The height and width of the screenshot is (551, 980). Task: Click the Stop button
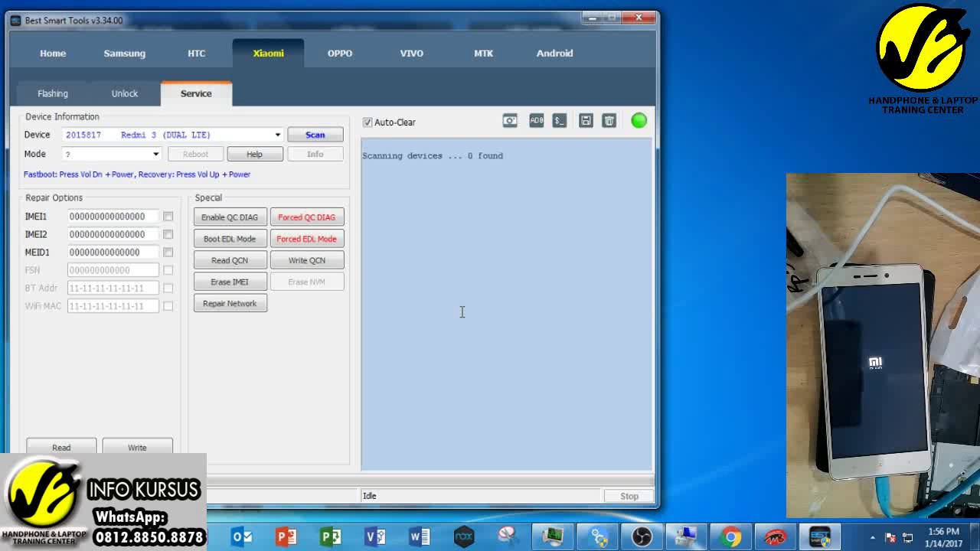click(x=629, y=496)
